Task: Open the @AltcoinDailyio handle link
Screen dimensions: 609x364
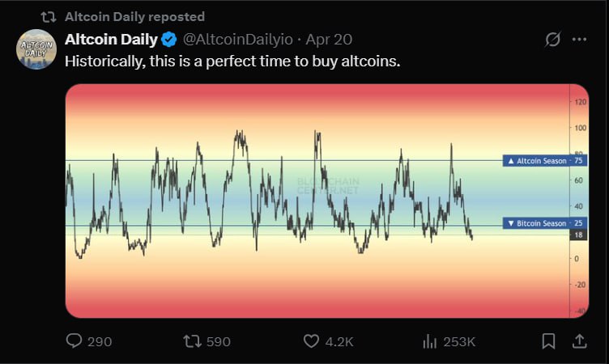Action: point(238,39)
